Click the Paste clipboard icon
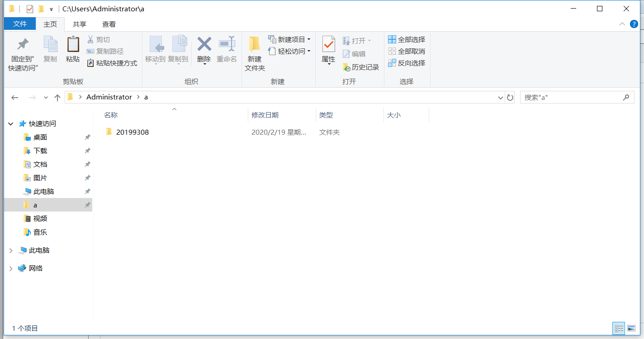Viewport: 644px width, 339px height. click(73, 44)
